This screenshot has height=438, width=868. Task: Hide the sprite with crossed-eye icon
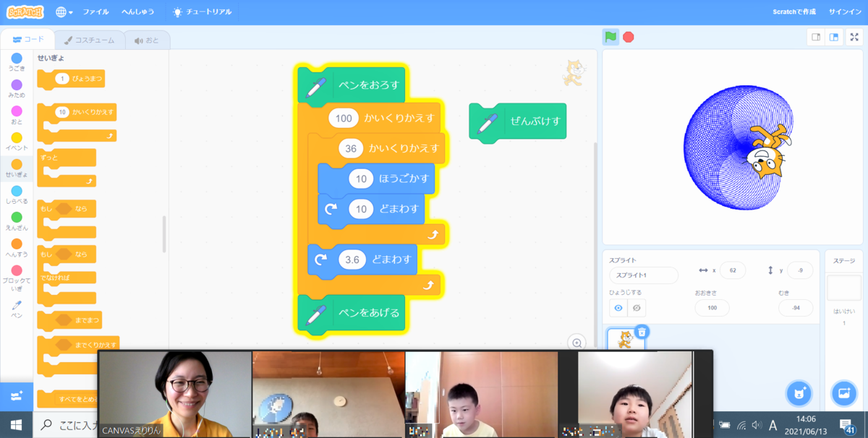click(x=637, y=308)
